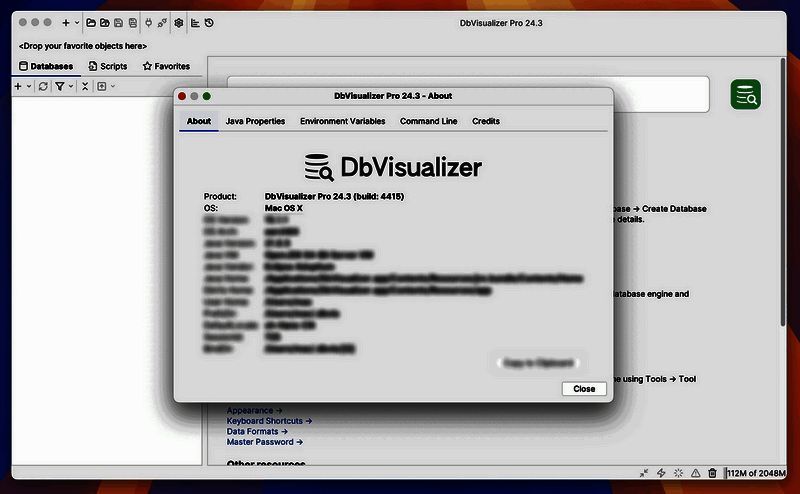Click the refresh icon in Databases panel
Screen dimensions: 800x494
click(43, 86)
